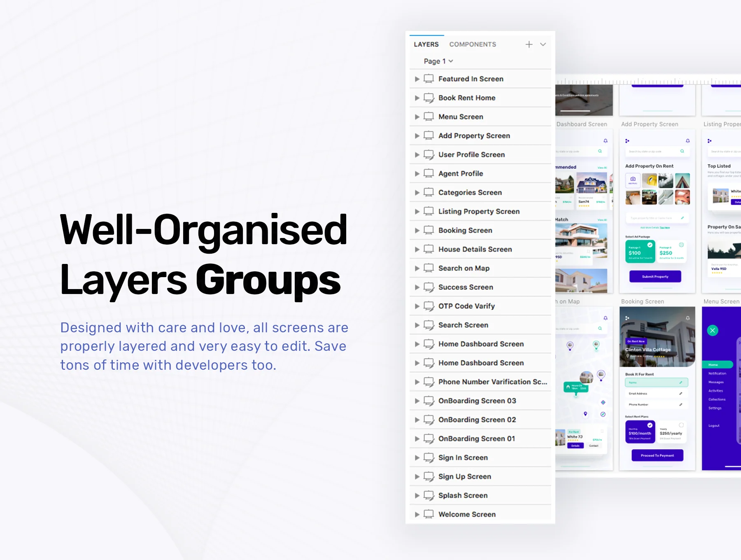Switch to the Layers tab

pyautogui.click(x=426, y=44)
